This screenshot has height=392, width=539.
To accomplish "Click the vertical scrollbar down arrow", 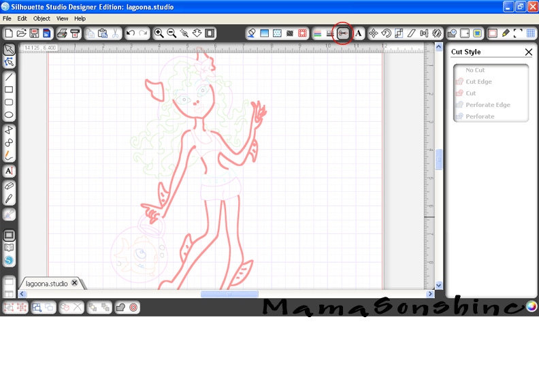I will point(439,285).
